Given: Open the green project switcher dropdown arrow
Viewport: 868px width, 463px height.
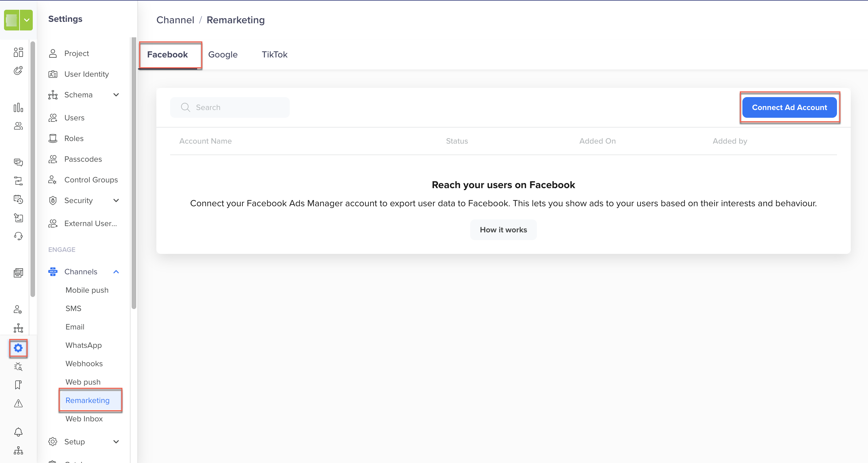Looking at the screenshot, I should coord(26,20).
